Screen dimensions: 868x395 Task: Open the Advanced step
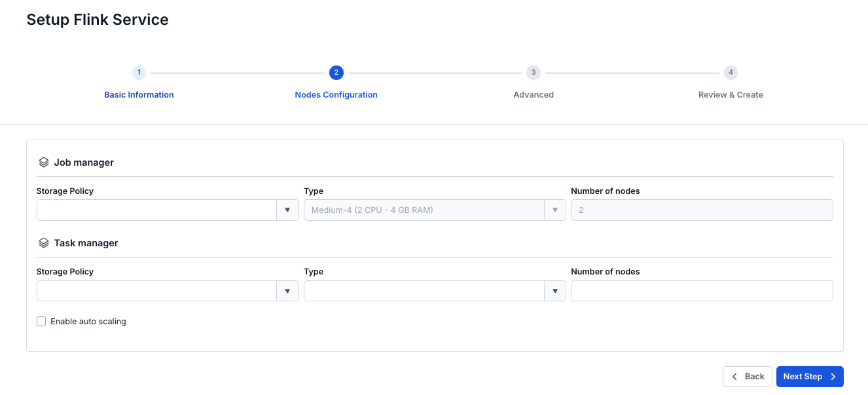pos(533,95)
